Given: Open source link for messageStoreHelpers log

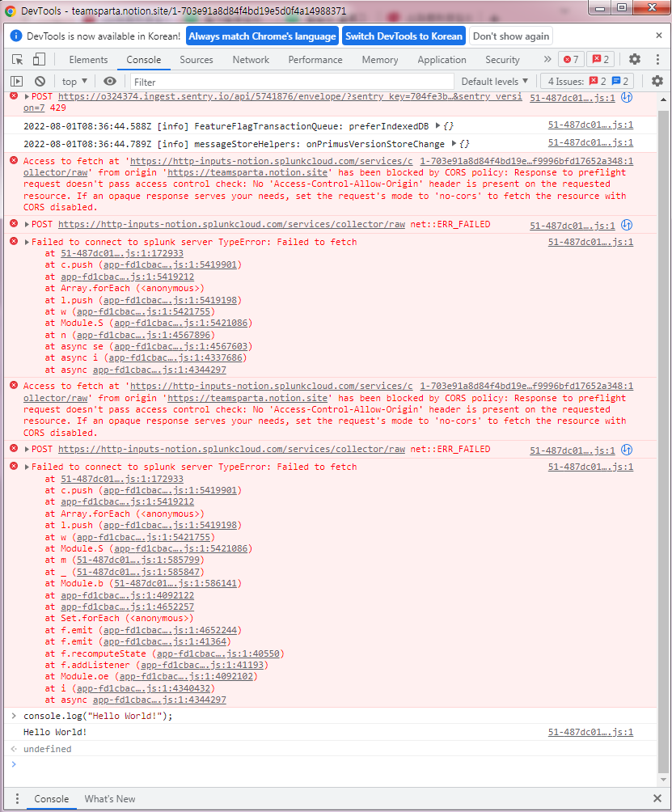Looking at the screenshot, I should [590, 142].
